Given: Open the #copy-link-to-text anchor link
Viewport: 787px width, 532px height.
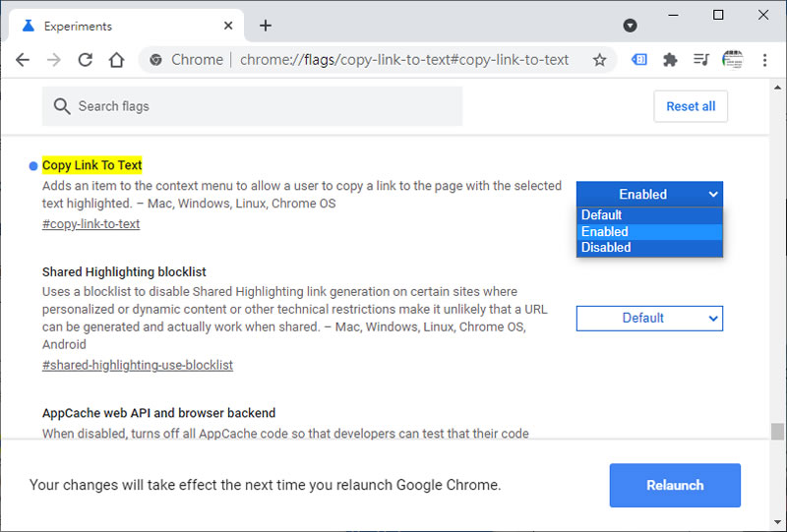Looking at the screenshot, I should point(91,224).
